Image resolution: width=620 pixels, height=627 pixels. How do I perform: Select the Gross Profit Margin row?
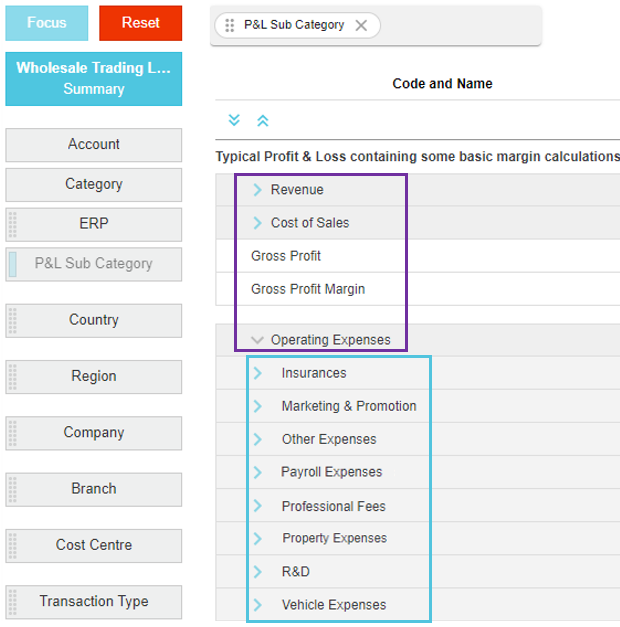[x=308, y=289]
